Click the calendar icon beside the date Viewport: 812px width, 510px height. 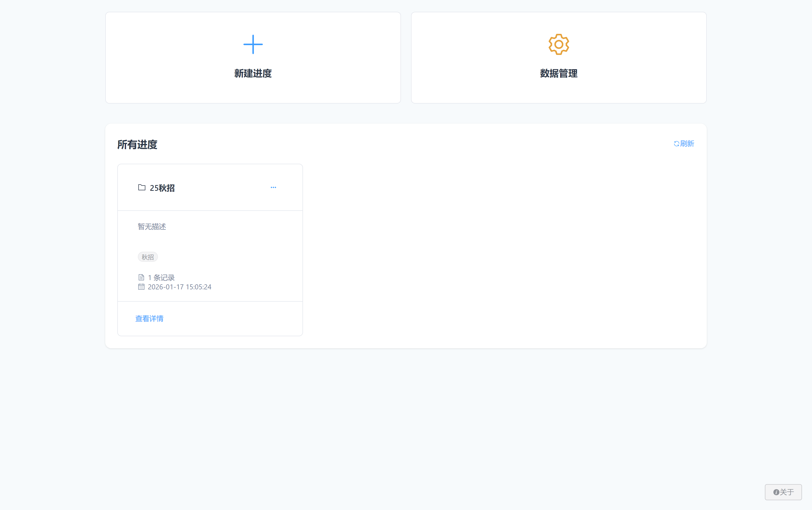141,287
